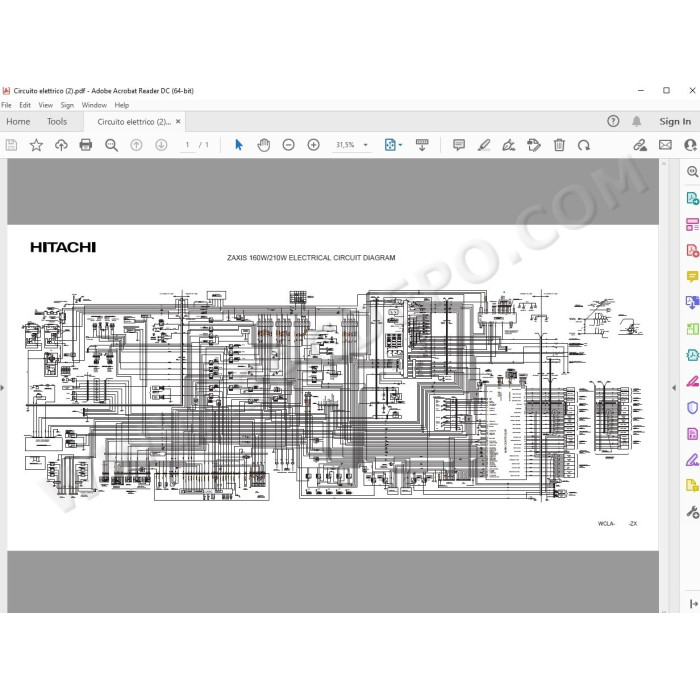
Task: Open the Sign menu
Action: click(x=67, y=105)
